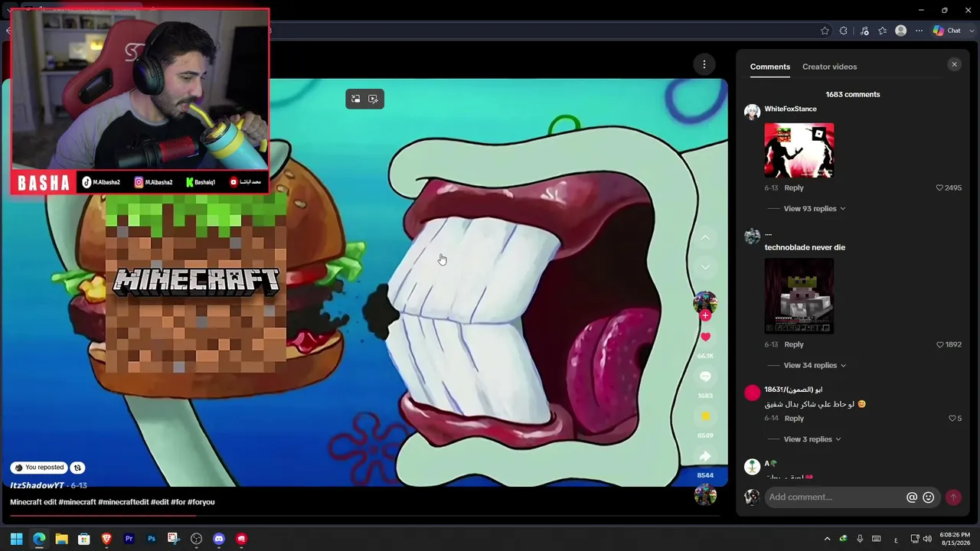The height and width of the screenshot is (551, 980).
Task: Open the WhiteFoxStance username link
Action: pos(790,109)
